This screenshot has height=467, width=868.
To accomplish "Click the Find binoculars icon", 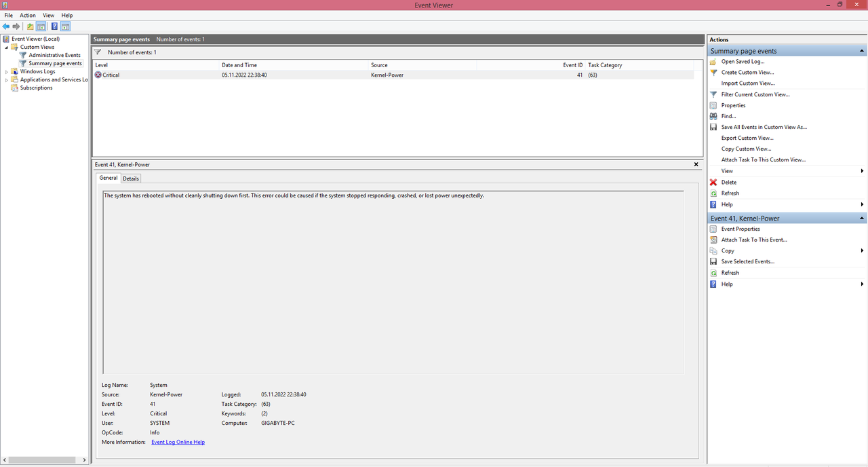I will pyautogui.click(x=713, y=116).
